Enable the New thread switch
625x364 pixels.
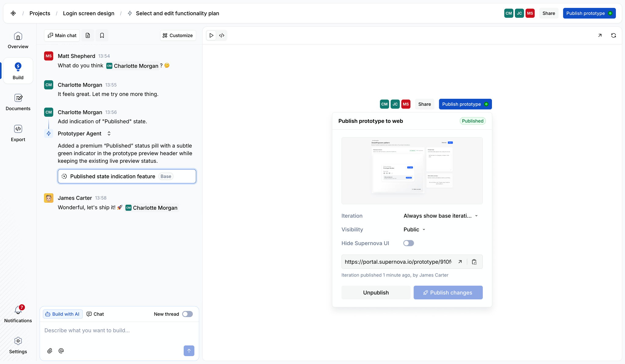click(187, 314)
